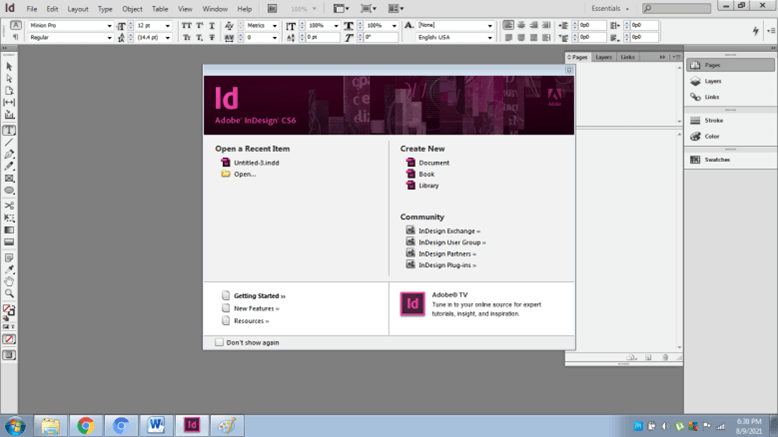This screenshot has width=778, height=437.
Task: Select the Pen tool
Action: click(9, 154)
